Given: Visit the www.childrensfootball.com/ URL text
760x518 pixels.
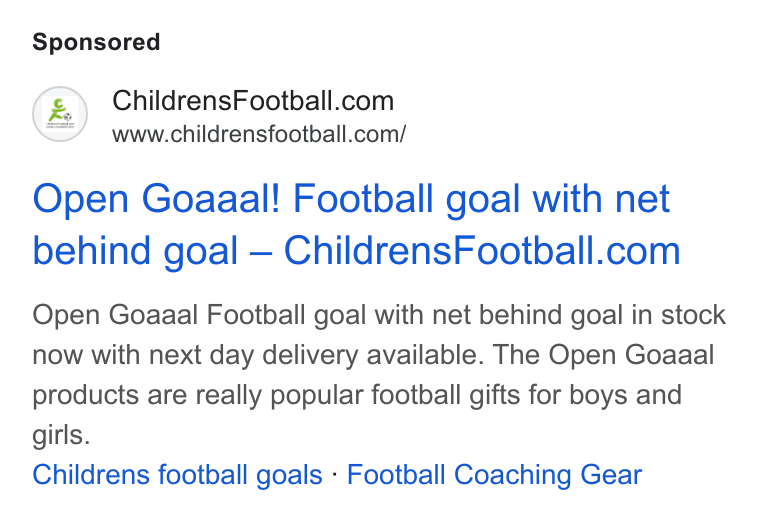Looking at the screenshot, I should tap(259, 134).
